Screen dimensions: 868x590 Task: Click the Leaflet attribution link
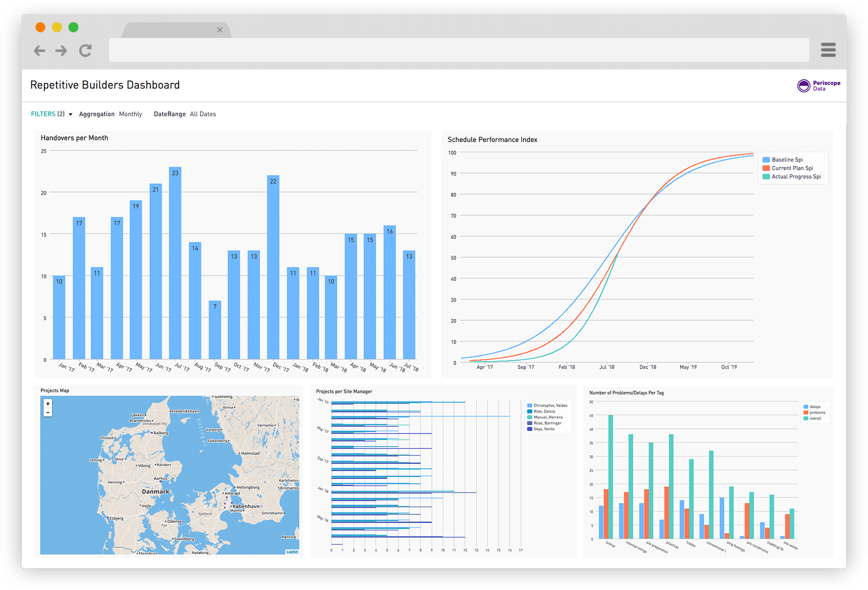292,552
